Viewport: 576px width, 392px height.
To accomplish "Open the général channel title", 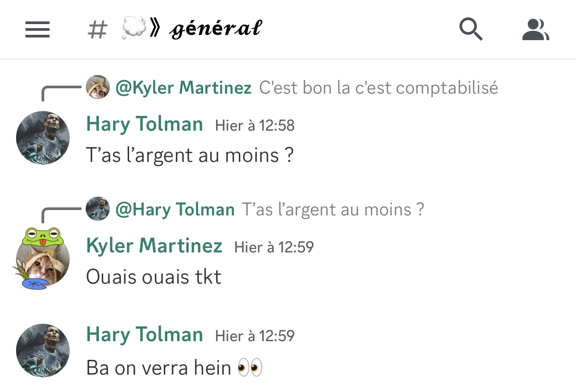I will tap(216, 29).
